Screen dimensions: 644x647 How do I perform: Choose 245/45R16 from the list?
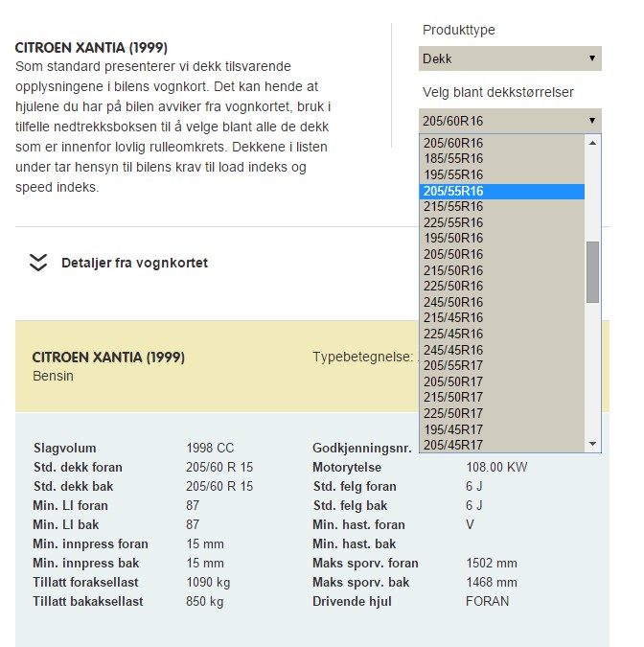pyautogui.click(x=501, y=350)
